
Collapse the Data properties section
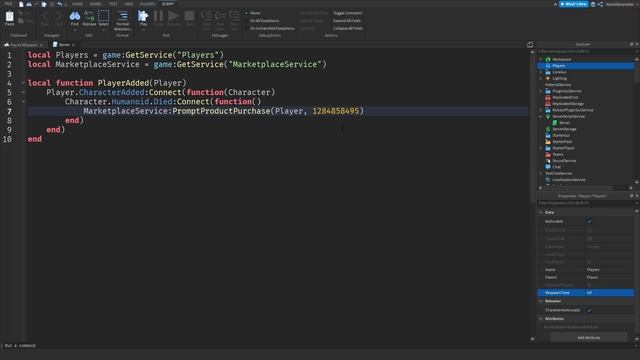541,213
